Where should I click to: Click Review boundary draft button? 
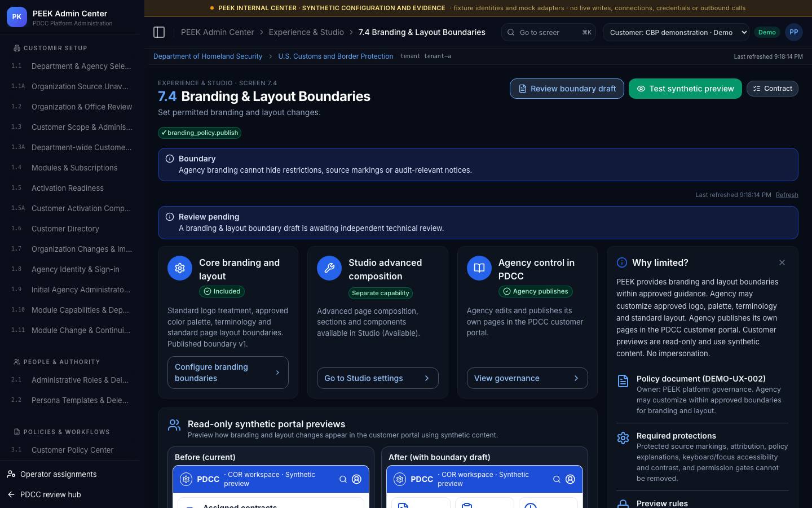(567, 89)
